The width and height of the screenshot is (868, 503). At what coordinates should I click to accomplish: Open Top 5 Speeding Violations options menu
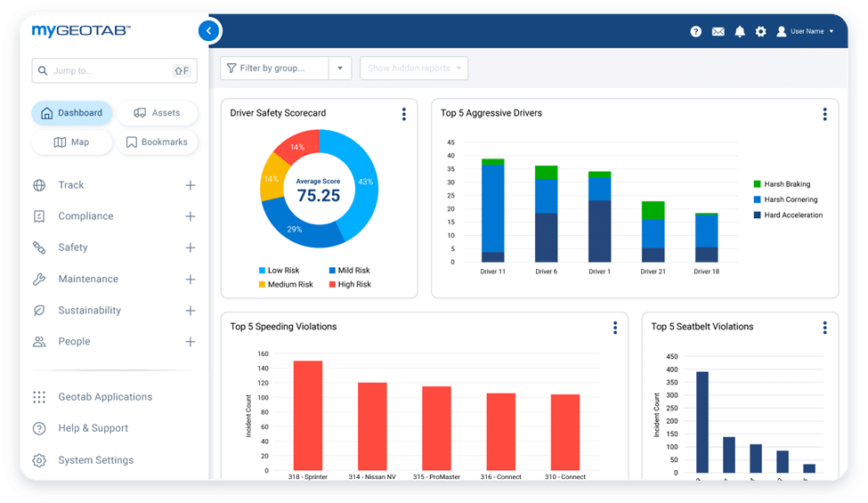(614, 328)
